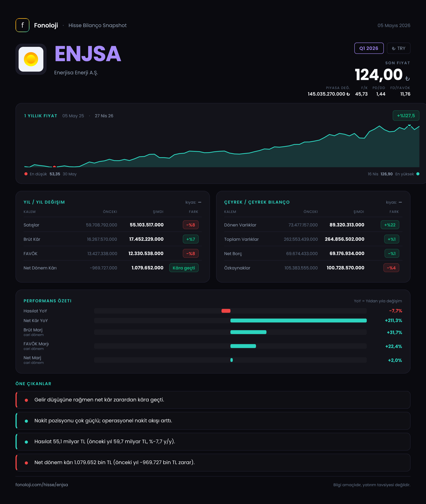Viewport: 426px width, 504px height.
Task: Click the Brüt Kâr +%7 badge
Action: click(x=191, y=239)
